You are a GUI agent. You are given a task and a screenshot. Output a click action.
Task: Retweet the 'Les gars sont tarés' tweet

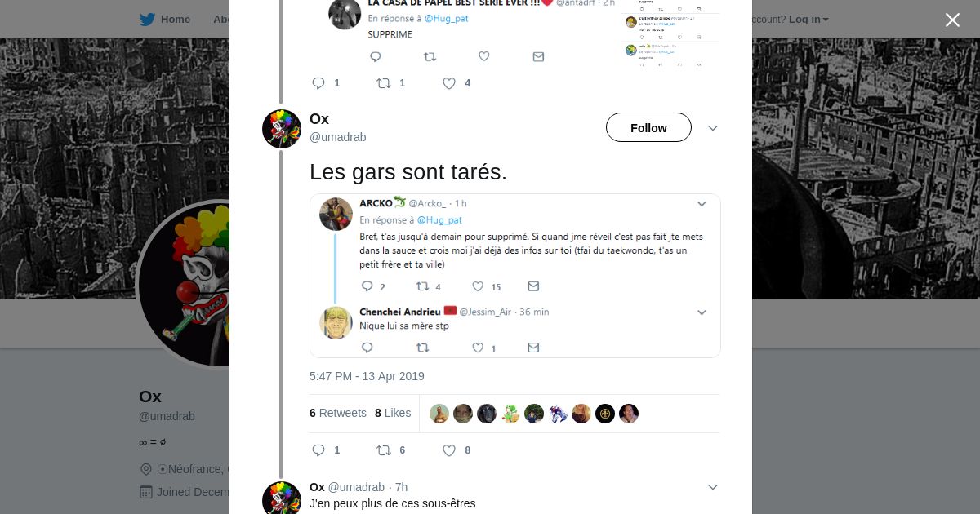pos(384,450)
